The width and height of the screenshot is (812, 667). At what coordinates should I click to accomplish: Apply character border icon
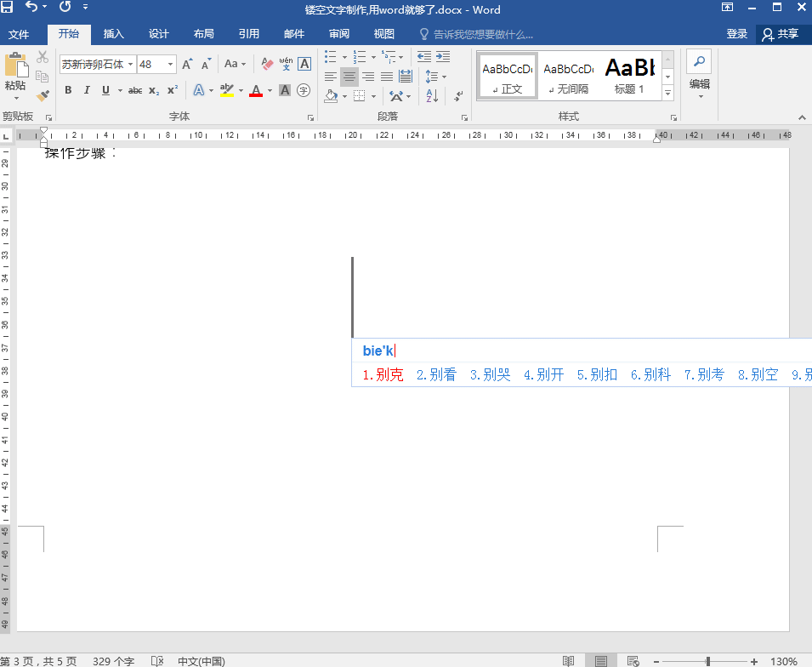[x=304, y=64]
